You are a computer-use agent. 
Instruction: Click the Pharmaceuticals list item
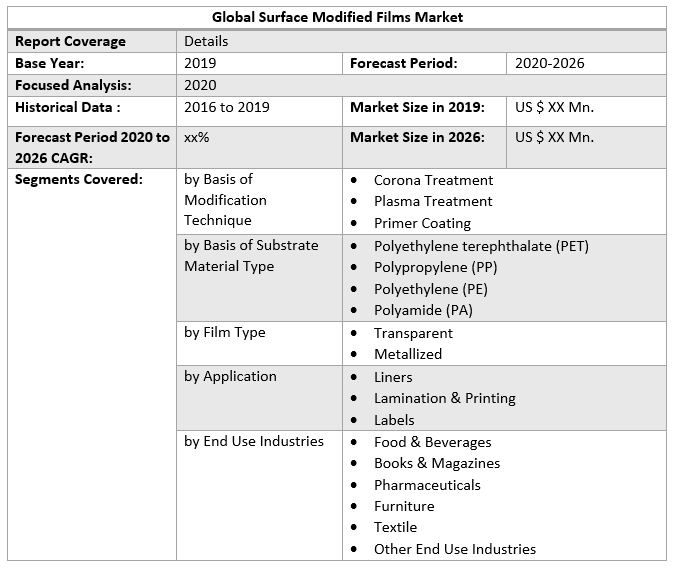tap(427, 485)
